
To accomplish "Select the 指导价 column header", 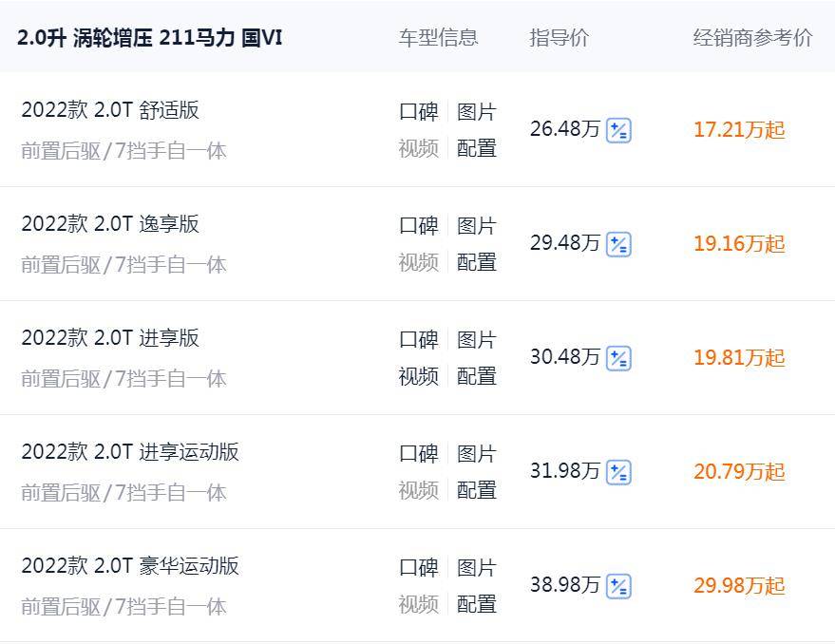I will [560, 39].
